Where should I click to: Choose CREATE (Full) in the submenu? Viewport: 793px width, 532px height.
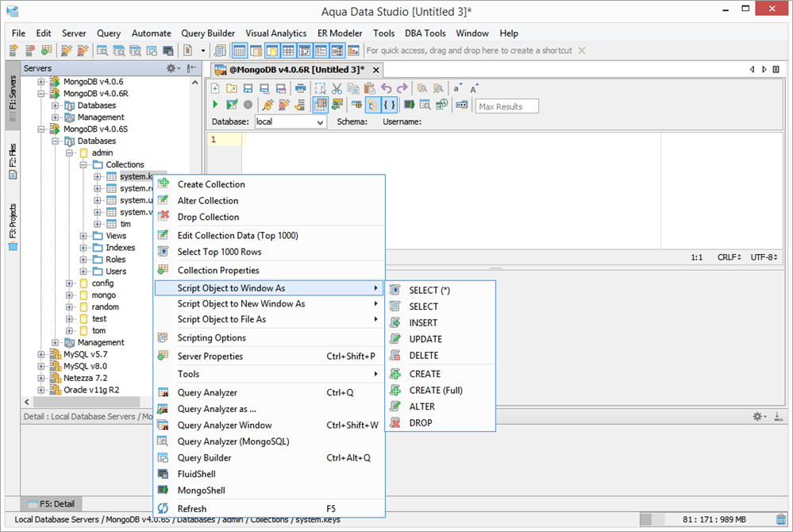coord(440,391)
